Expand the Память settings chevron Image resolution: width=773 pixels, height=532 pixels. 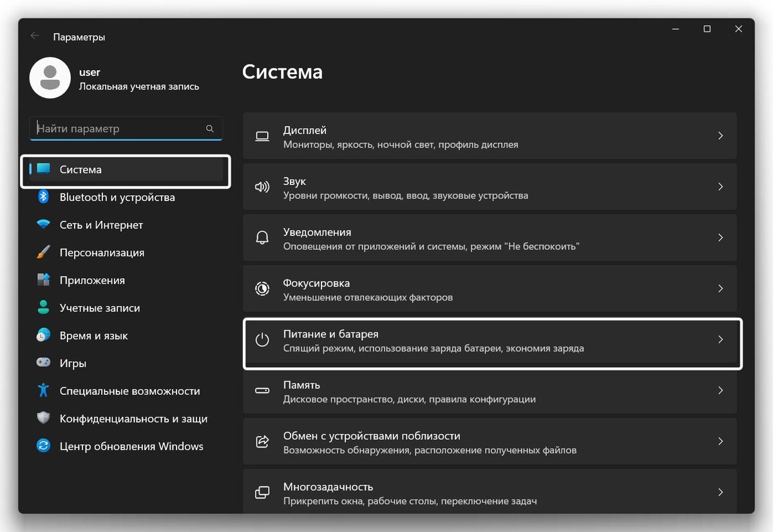coord(720,390)
